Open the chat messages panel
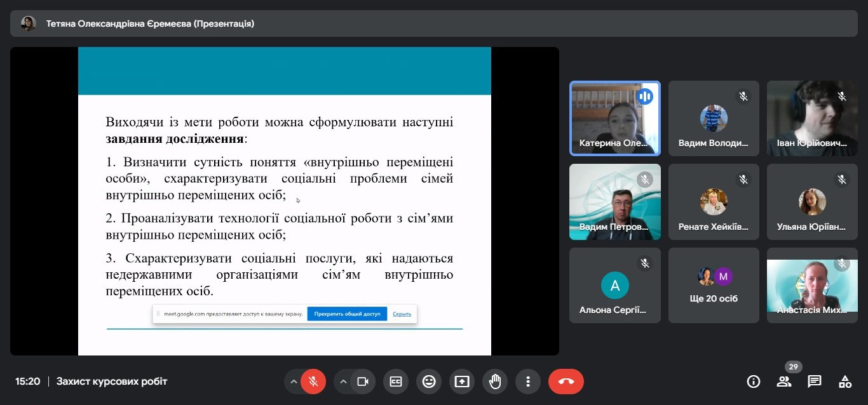868x405 pixels. pyautogui.click(x=815, y=382)
